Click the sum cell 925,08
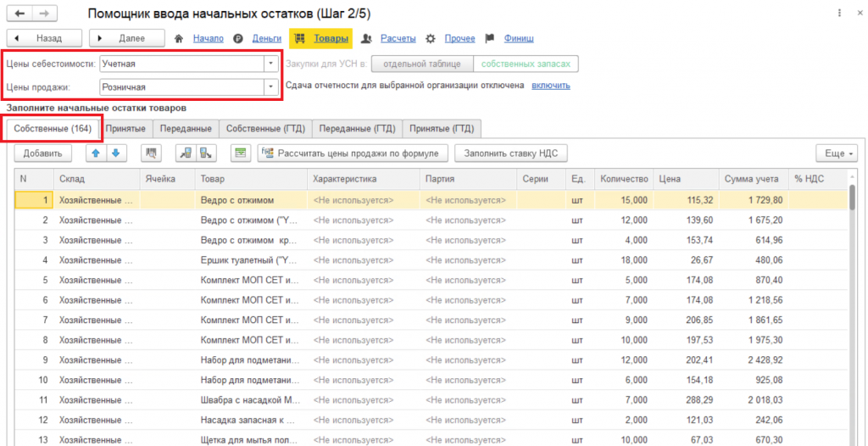Image resolution: width=868 pixels, height=446 pixels. click(x=754, y=380)
